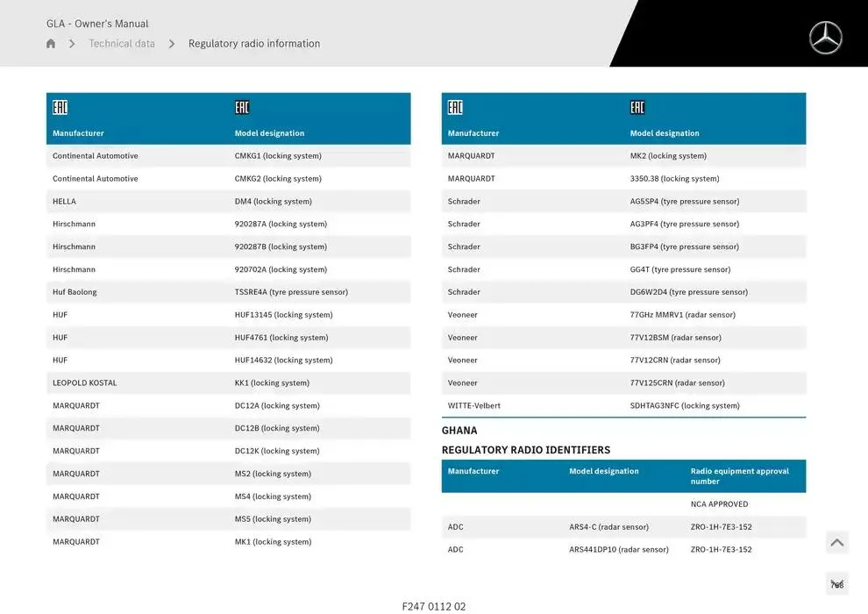The image size is (868, 614).
Task: Click the page number button below the scroll-up arrow
Action: pyautogui.click(x=836, y=584)
